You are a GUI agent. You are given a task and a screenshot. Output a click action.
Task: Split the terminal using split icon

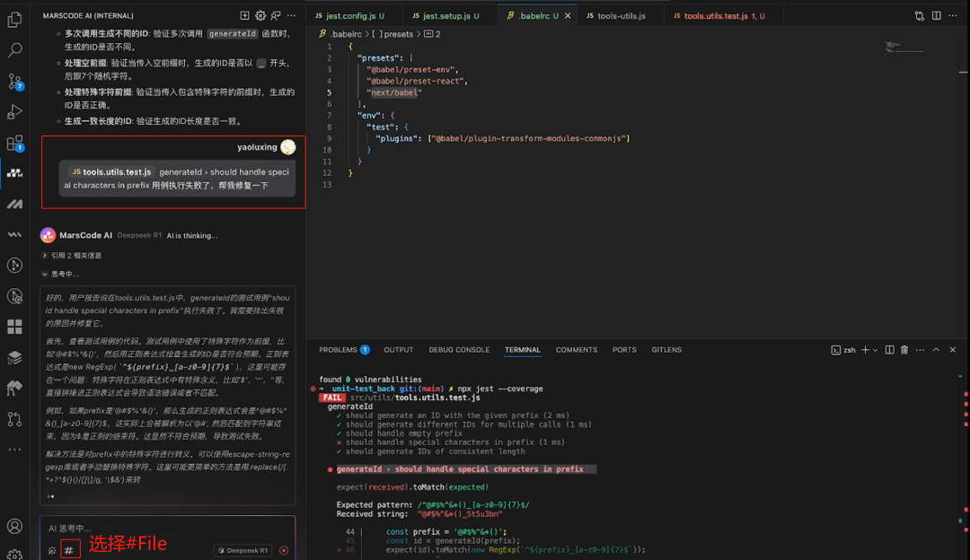[890, 350]
